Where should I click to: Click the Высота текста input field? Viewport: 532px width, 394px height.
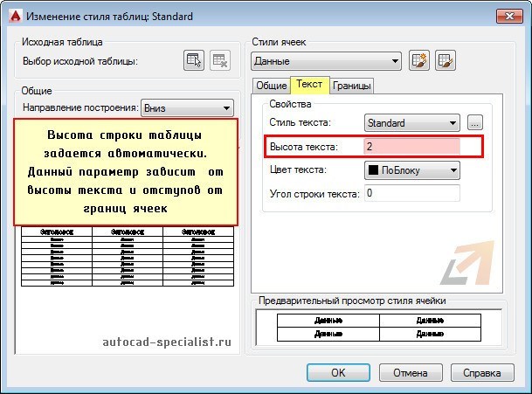point(411,147)
